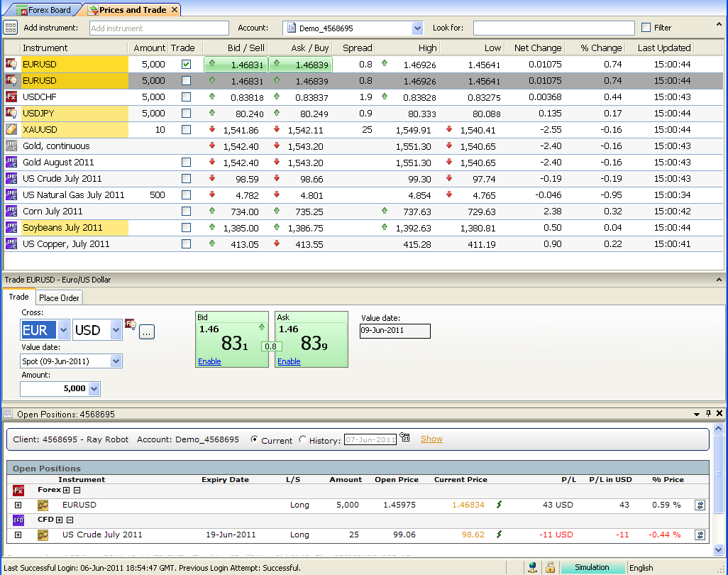
Task: Open the Spot (09-Jun-2011) value date dropdown
Action: [x=116, y=361]
